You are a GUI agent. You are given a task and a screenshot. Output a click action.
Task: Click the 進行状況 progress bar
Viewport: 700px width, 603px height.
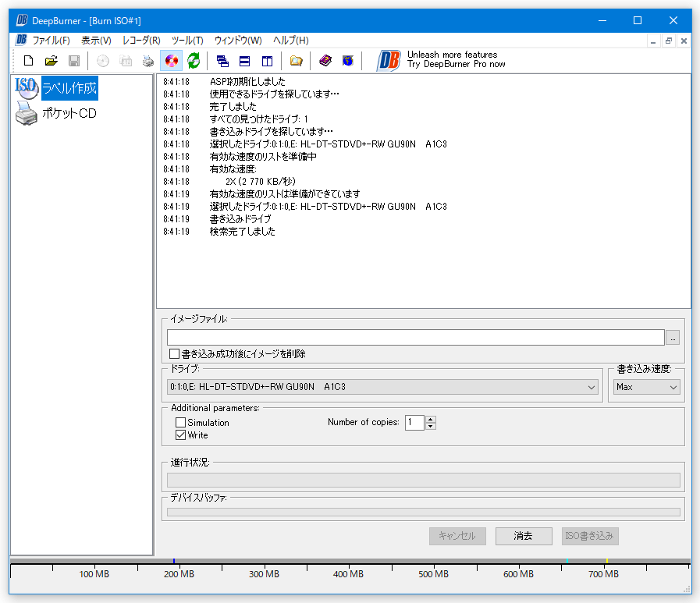coord(423,481)
